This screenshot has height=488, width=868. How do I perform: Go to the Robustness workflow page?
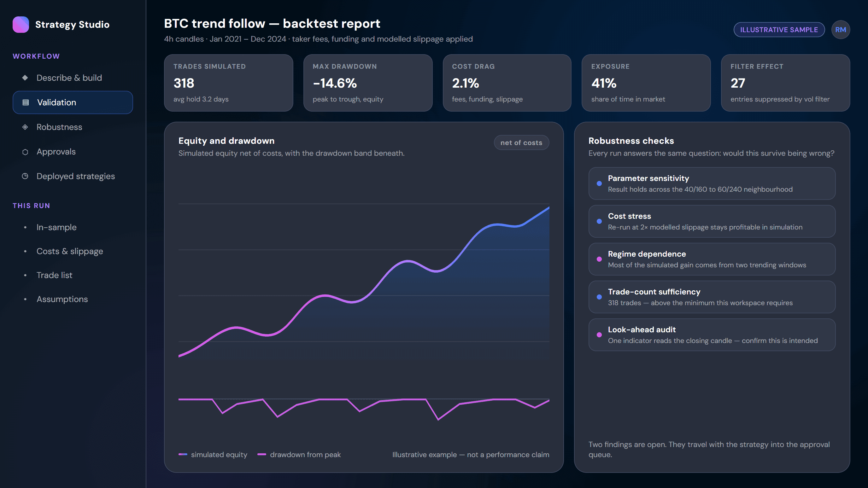click(73, 127)
